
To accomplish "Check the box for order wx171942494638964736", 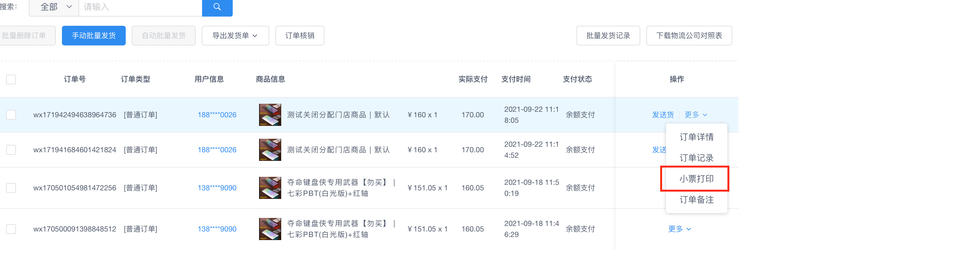I will click(x=11, y=115).
